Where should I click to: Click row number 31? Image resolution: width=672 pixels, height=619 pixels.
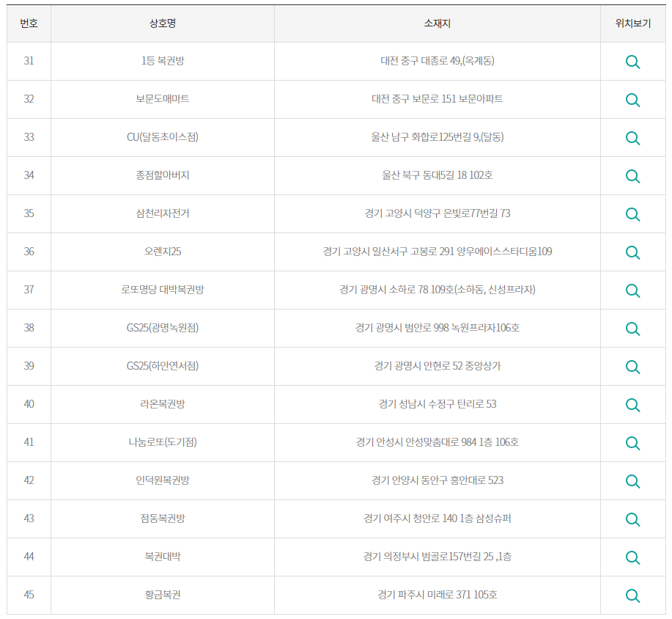[x=29, y=61]
